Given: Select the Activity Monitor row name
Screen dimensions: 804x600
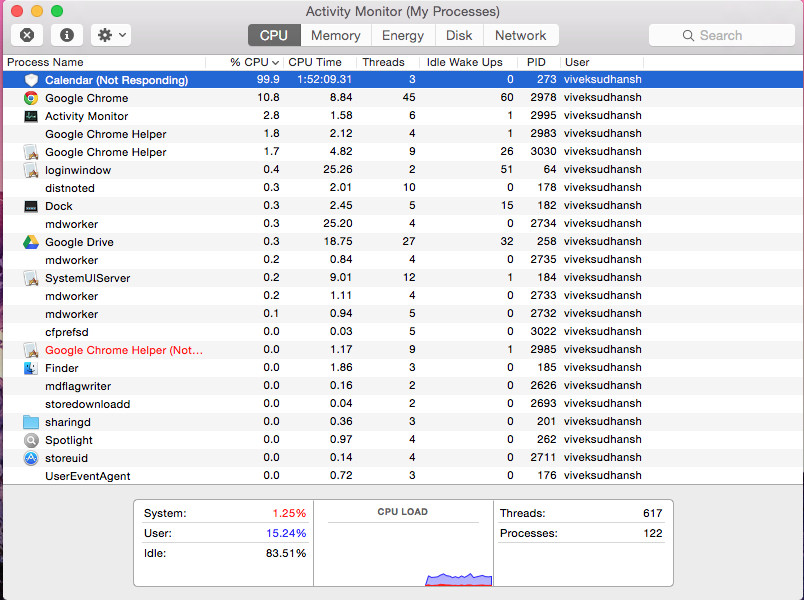Looking at the screenshot, I should click(87, 116).
